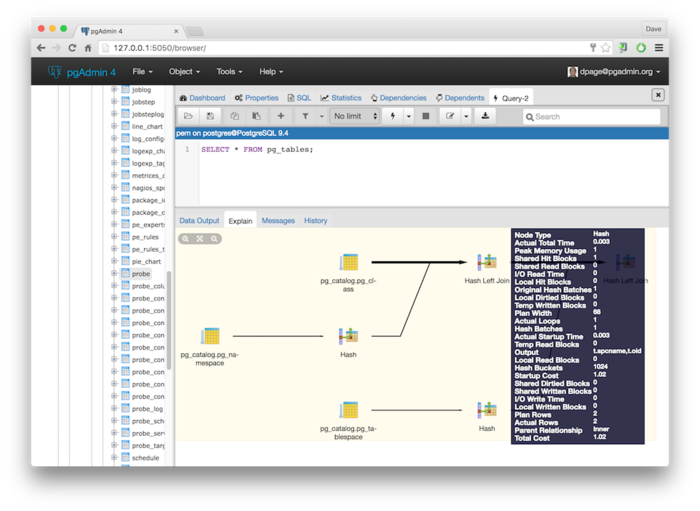Viewport: 700px width, 511px height.
Task: Open the Help menu
Action: (x=271, y=71)
